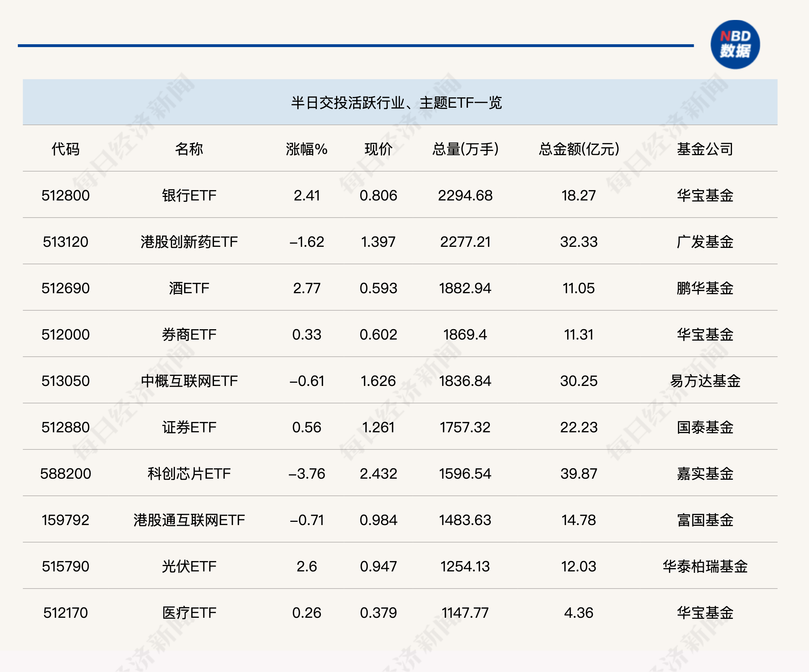Viewport: 809px width, 672px height.
Task: Click the 涨幅% column header
Action: (x=307, y=149)
